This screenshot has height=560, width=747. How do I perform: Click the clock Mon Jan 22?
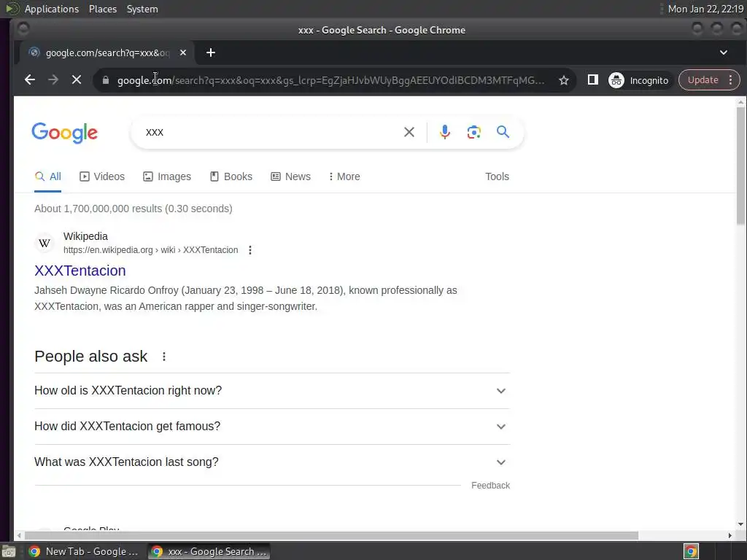pos(705,9)
